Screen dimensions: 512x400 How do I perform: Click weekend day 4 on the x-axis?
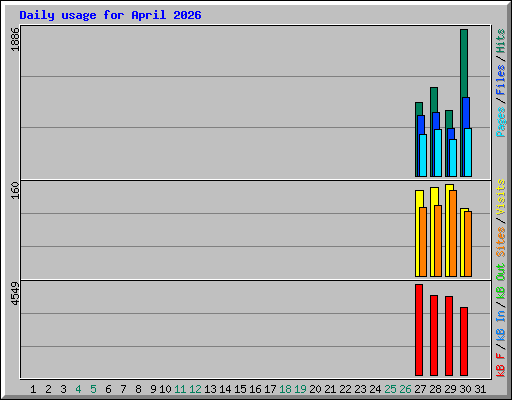pos(78,389)
